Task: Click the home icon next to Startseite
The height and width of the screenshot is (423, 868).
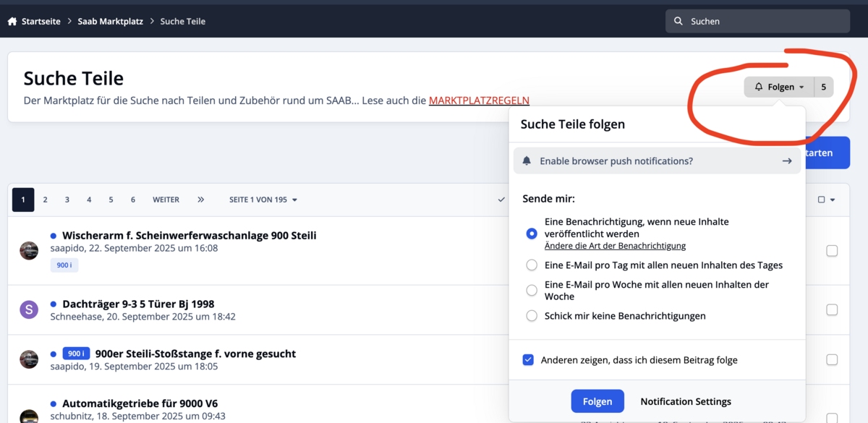Action: point(12,22)
